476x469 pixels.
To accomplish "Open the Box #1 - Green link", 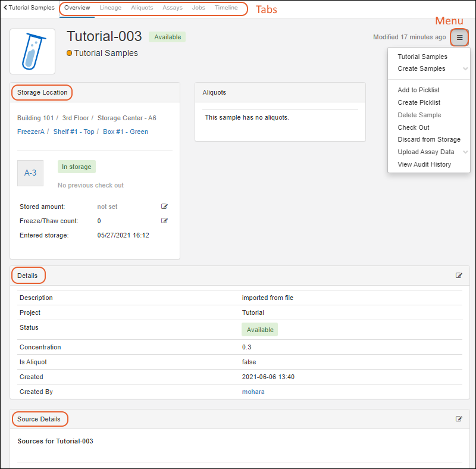I will [126, 132].
